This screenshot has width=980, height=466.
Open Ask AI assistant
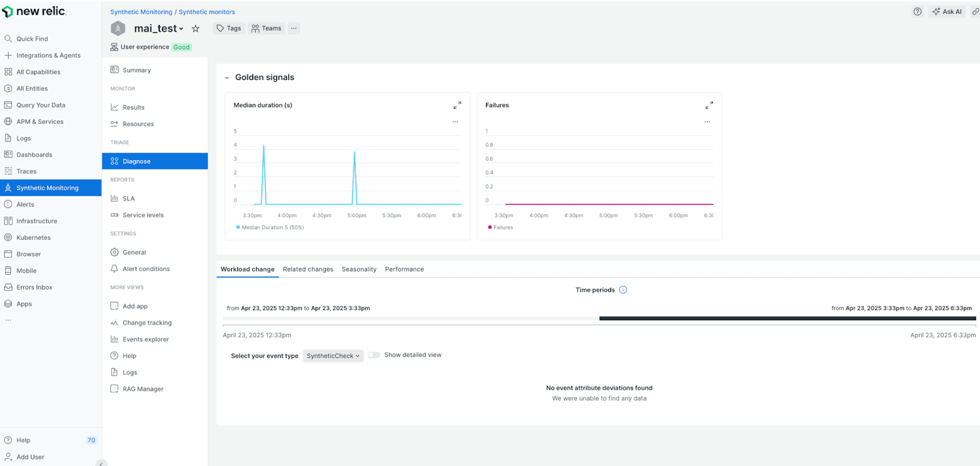coord(947,12)
